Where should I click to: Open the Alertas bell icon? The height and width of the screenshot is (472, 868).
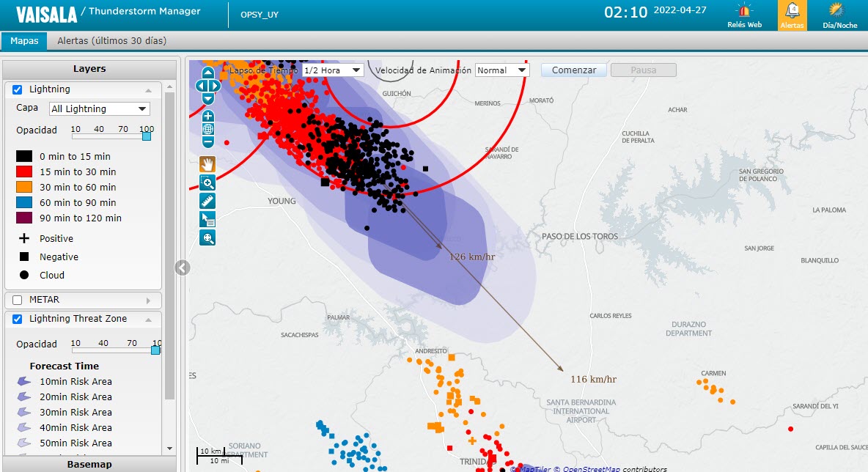(x=792, y=15)
